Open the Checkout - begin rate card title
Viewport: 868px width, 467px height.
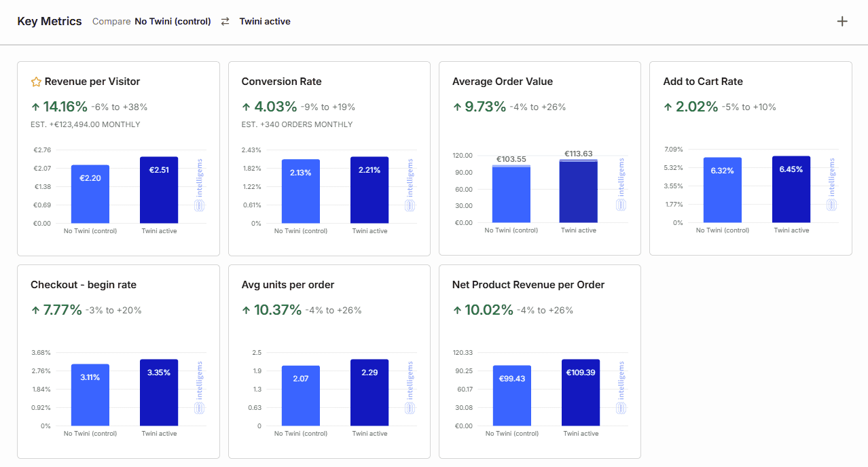[84, 285]
